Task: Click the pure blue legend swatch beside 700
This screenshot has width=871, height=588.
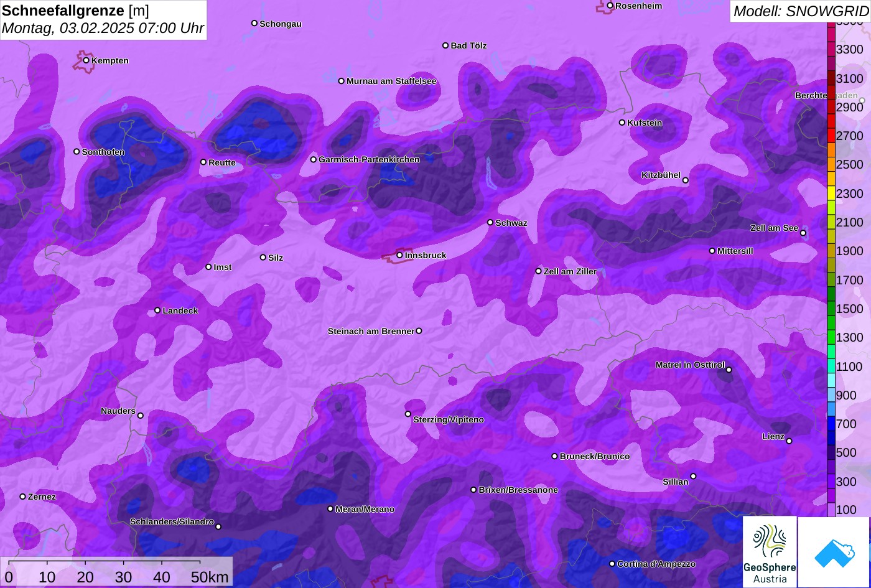Action: [831, 424]
